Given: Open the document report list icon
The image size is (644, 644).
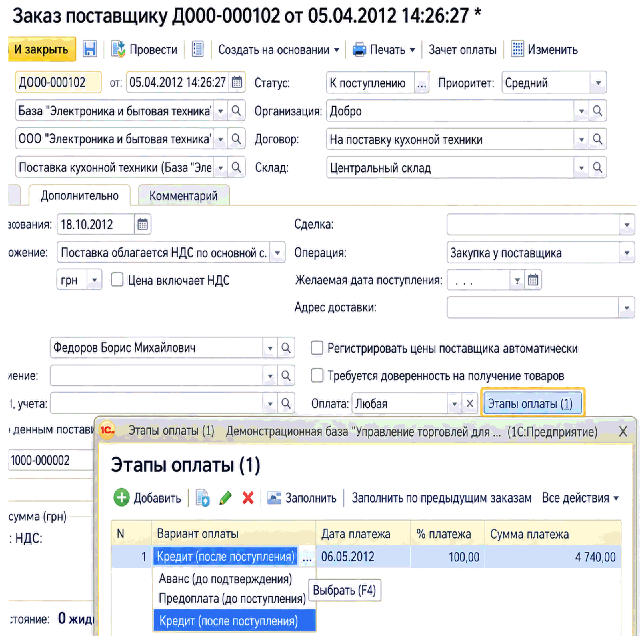Looking at the screenshot, I should (197, 49).
